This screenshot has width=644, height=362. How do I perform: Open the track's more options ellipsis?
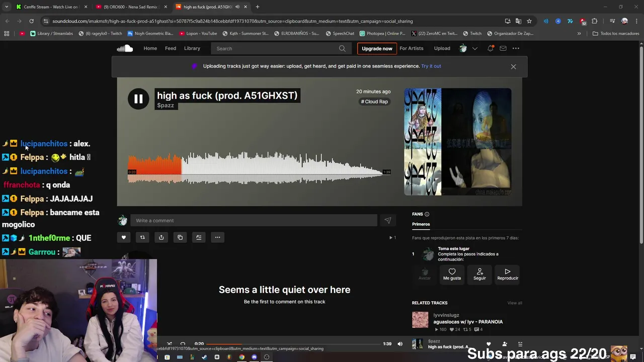(217, 237)
